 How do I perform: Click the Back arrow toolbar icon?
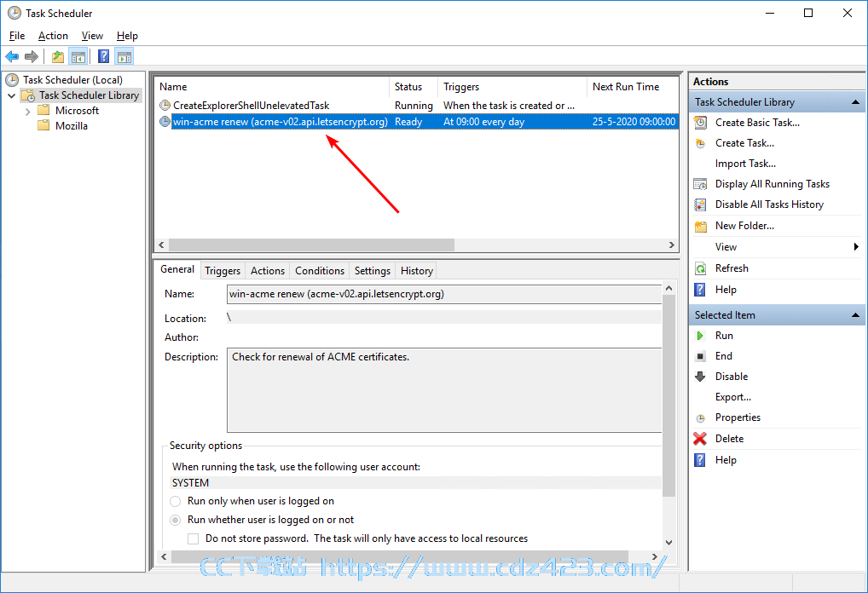point(12,56)
